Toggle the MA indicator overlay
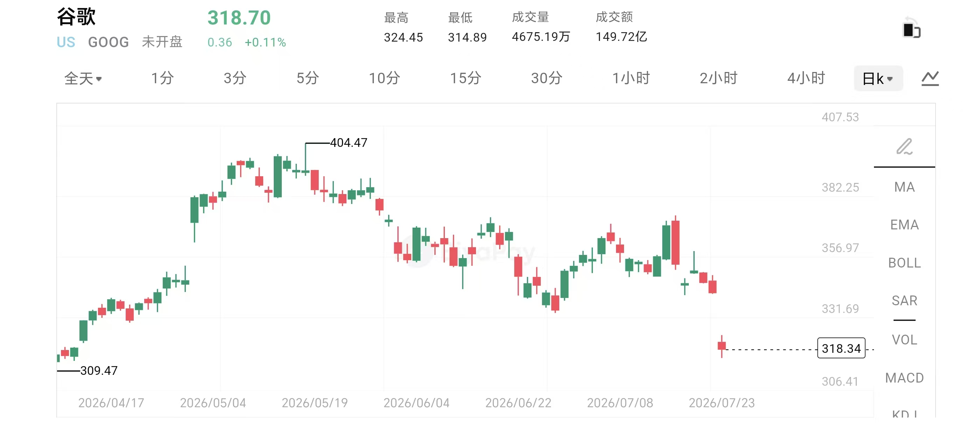 click(x=904, y=187)
